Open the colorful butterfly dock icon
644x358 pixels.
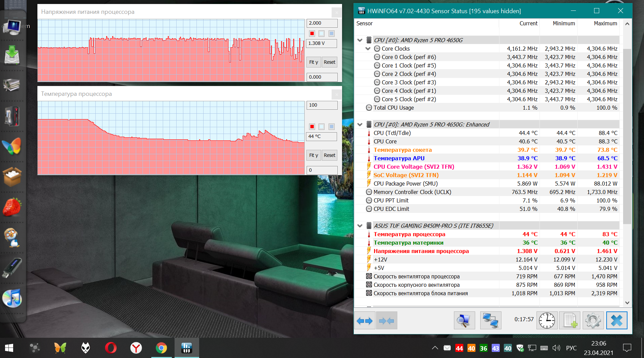click(x=12, y=146)
